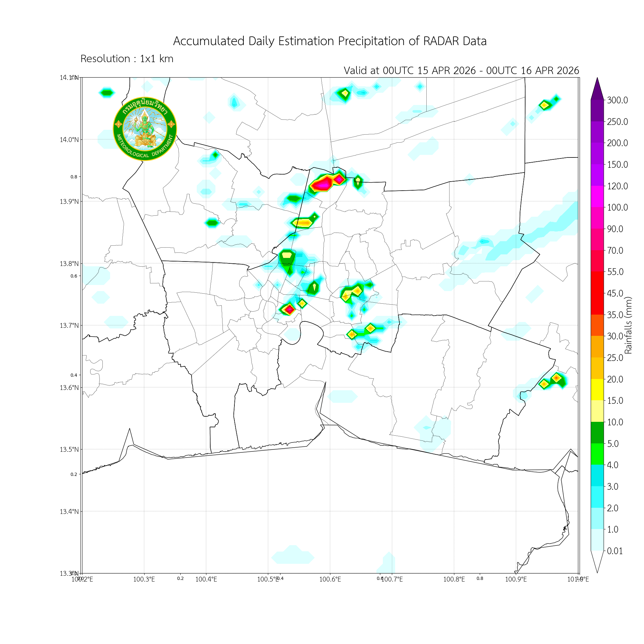Click the yellow colorbar segment for 15.0

click(x=597, y=389)
